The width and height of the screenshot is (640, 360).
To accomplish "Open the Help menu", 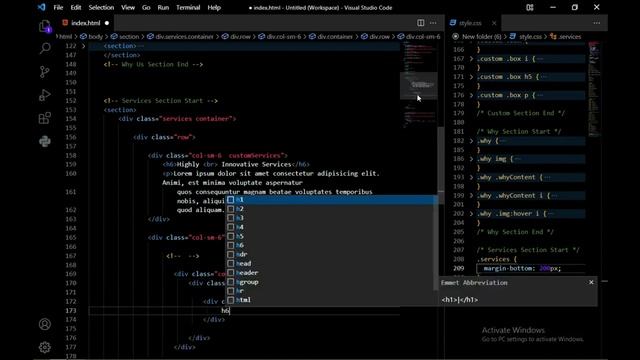I will (x=214, y=7).
